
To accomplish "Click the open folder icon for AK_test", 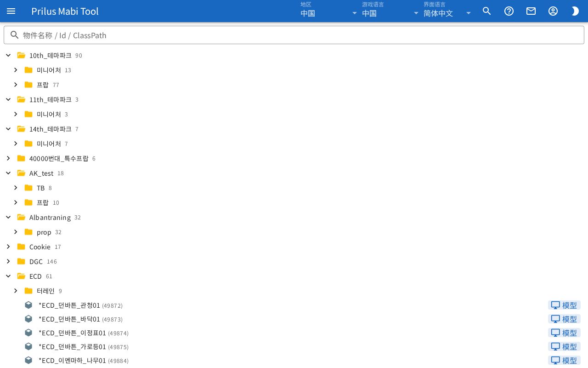I will (x=21, y=173).
